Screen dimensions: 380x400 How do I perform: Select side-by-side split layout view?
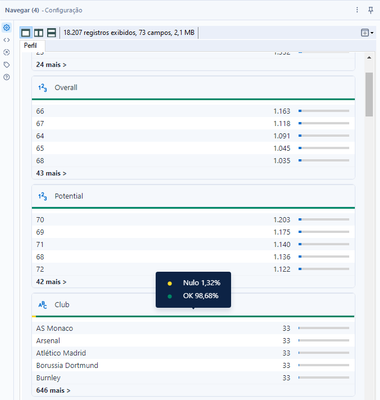[39, 33]
